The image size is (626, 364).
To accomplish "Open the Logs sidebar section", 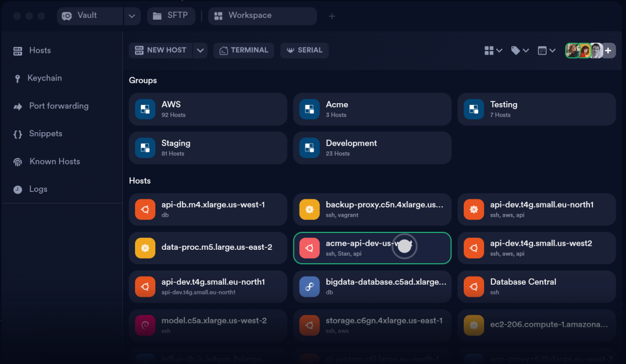I will click(30, 189).
